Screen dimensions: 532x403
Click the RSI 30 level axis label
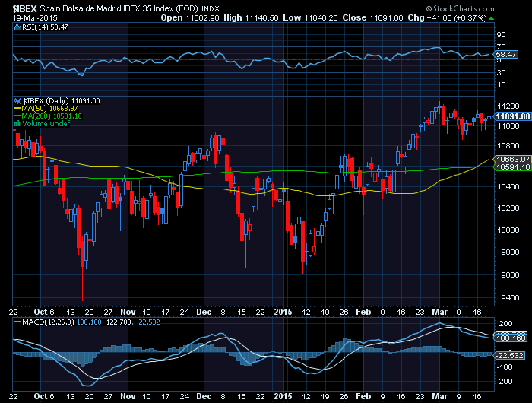point(501,73)
